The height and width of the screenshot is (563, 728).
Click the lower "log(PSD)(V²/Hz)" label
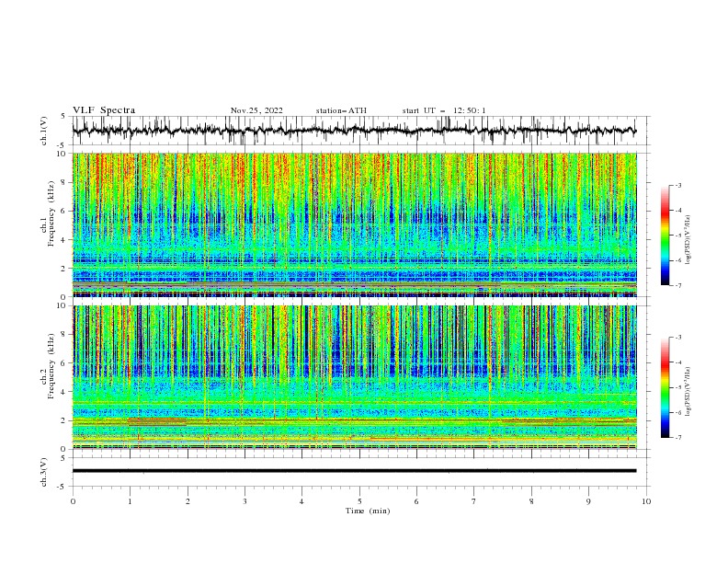[688, 392]
